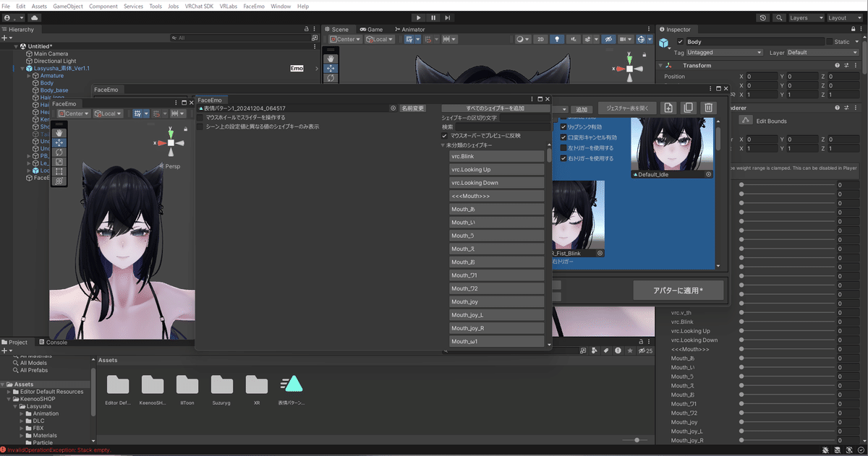Open the Editor Default Resources folder icon in Assets grid

click(117, 384)
